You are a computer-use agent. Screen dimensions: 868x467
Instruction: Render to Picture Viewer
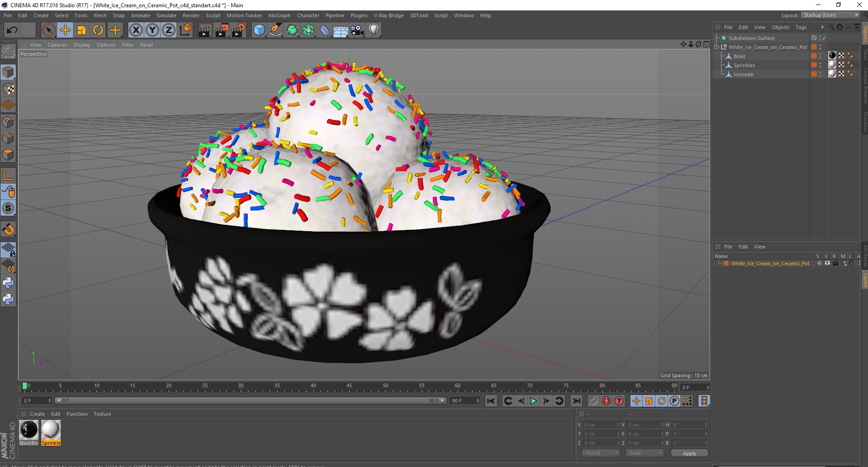[x=222, y=30]
